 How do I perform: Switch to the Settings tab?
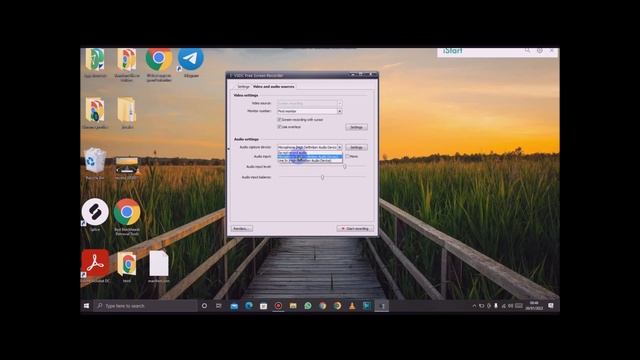point(243,87)
